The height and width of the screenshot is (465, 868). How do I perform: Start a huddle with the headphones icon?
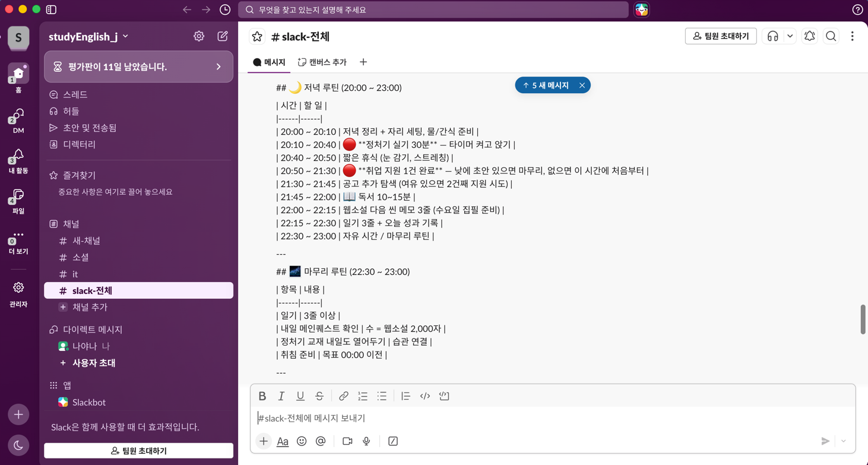(x=772, y=36)
